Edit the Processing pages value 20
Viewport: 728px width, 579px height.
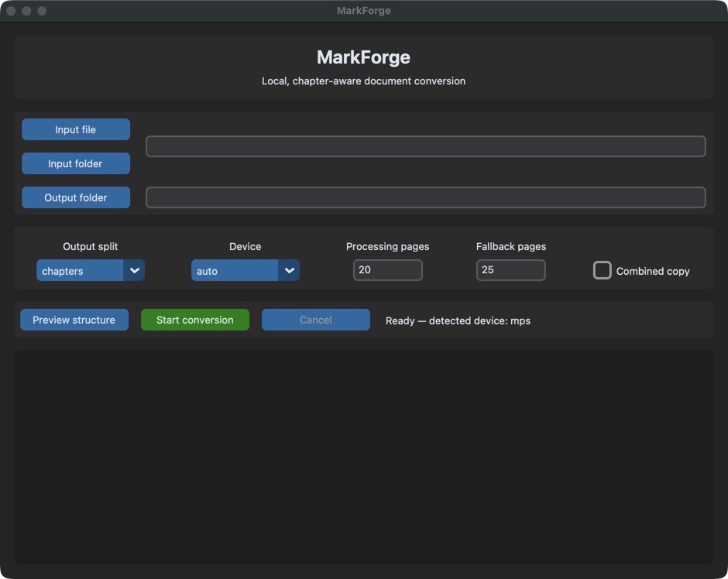[x=388, y=270]
